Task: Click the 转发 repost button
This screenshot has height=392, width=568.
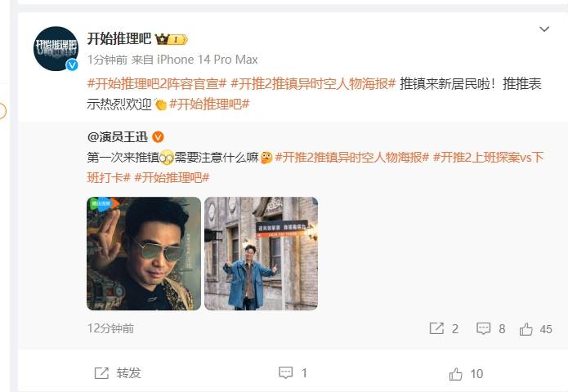Action: (118, 373)
